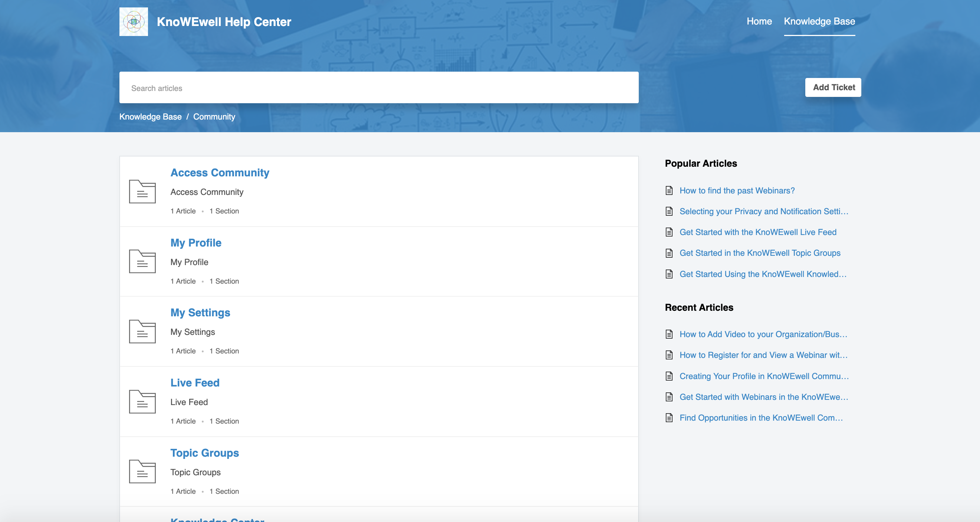Click 'Access Community' description text
Viewport: 980px width, 522px height.
coord(207,192)
